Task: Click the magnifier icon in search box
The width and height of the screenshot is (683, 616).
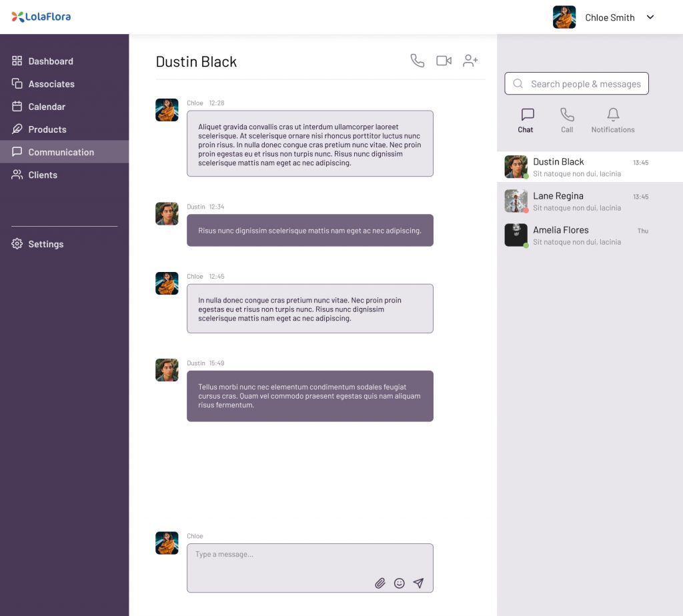Action: (x=518, y=84)
